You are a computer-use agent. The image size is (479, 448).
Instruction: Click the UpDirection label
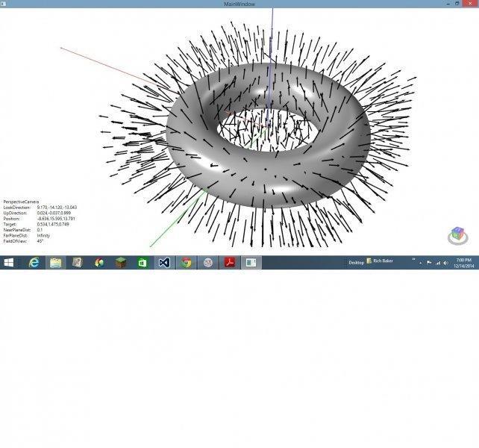(x=15, y=213)
